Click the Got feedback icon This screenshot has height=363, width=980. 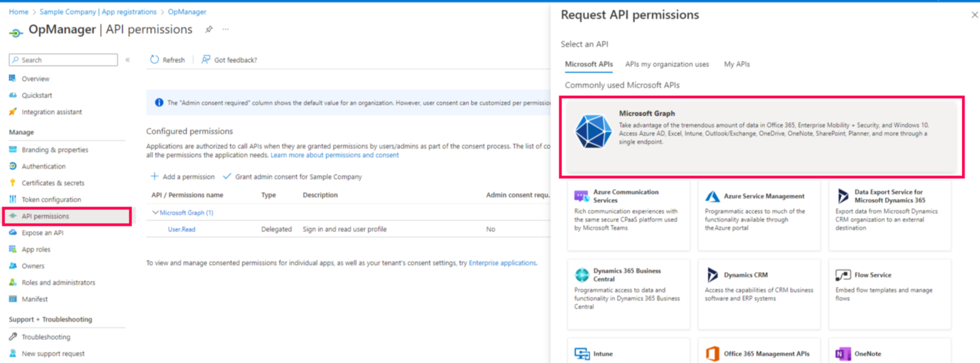(206, 60)
